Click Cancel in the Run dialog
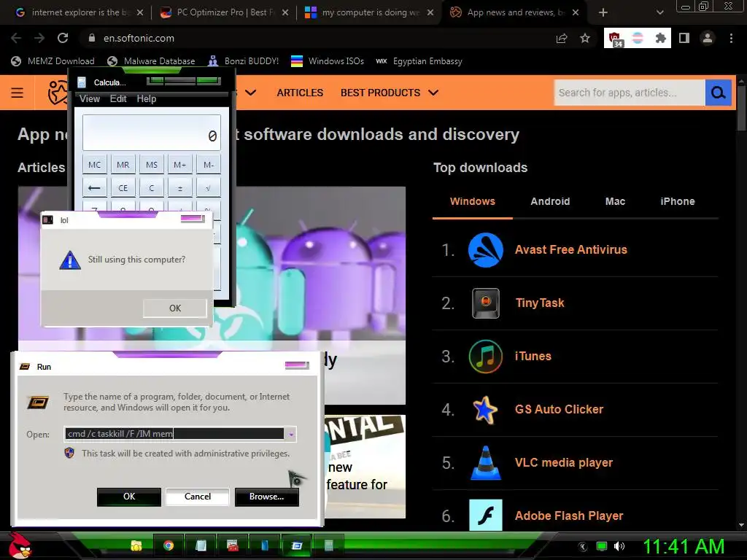 tap(197, 497)
